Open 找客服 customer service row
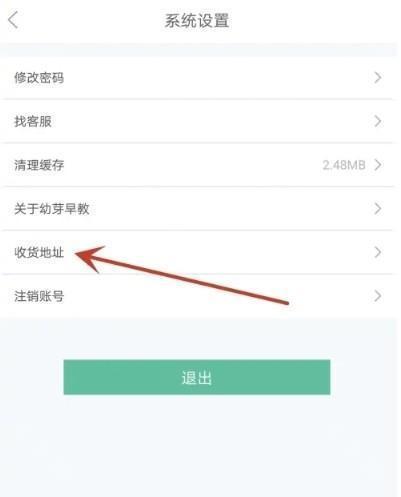The width and height of the screenshot is (401, 497). coord(197,121)
